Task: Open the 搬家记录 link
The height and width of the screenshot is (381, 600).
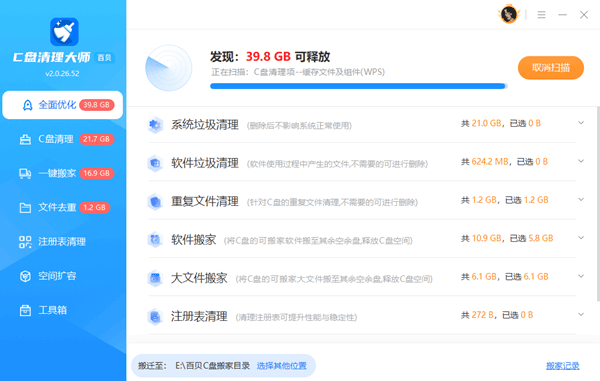Action: coord(562,366)
